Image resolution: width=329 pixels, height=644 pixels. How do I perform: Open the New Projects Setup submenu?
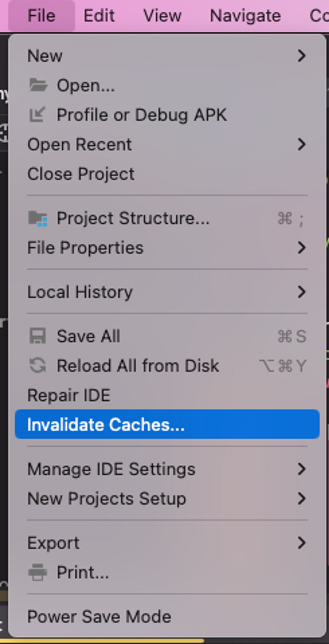tap(167, 499)
